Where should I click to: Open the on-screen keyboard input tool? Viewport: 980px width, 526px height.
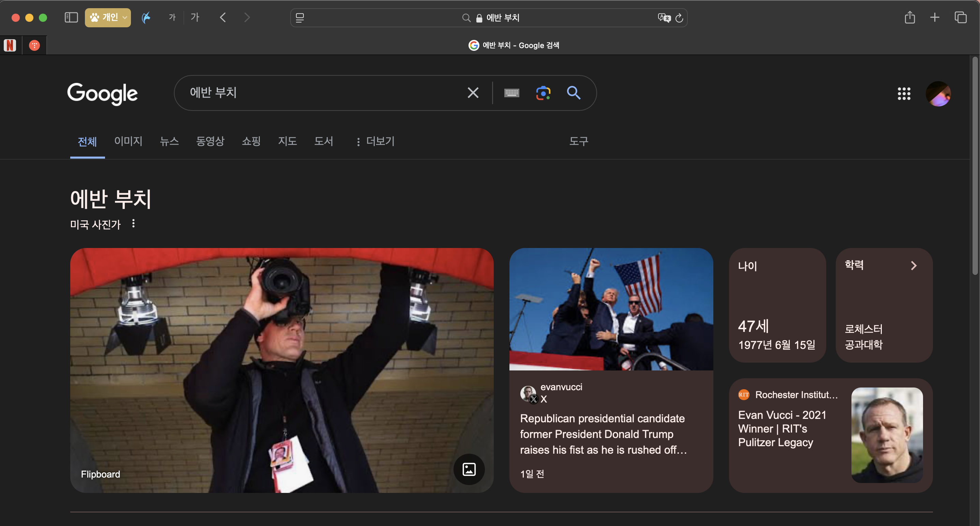point(512,92)
